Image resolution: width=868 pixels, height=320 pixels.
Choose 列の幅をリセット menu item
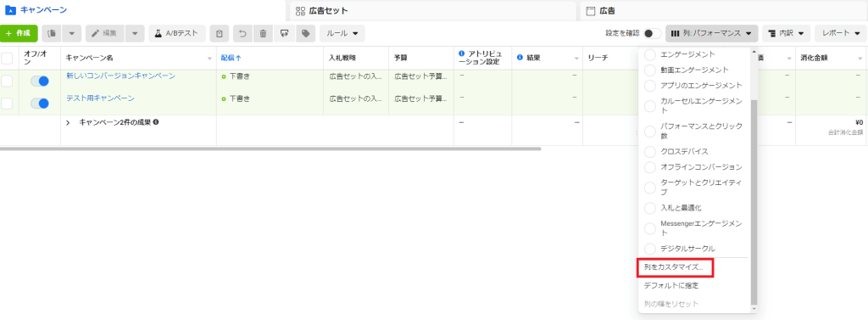(671, 304)
